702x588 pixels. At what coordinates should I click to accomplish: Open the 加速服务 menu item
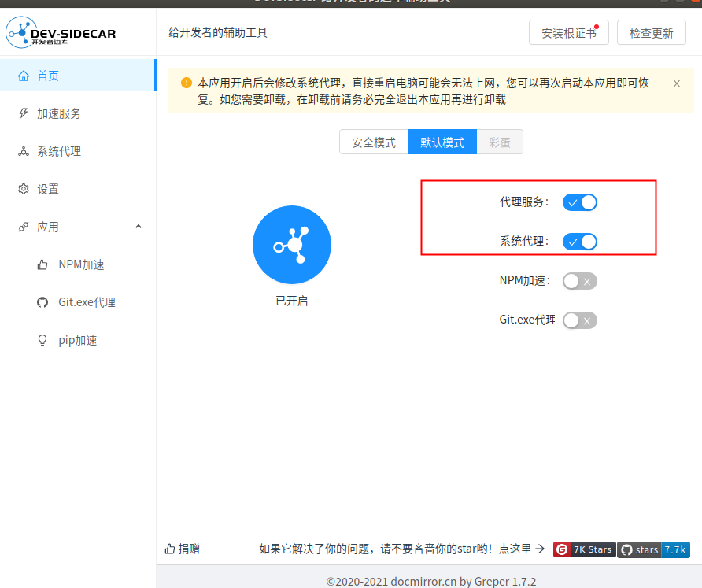(x=78, y=113)
